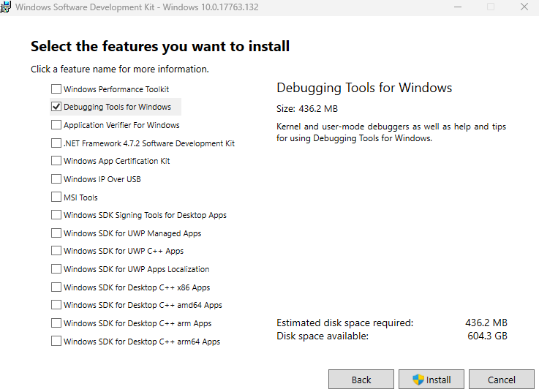Enable the Desktop C++ x86 Apps checkbox
The image size is (539, 392).
56,287
